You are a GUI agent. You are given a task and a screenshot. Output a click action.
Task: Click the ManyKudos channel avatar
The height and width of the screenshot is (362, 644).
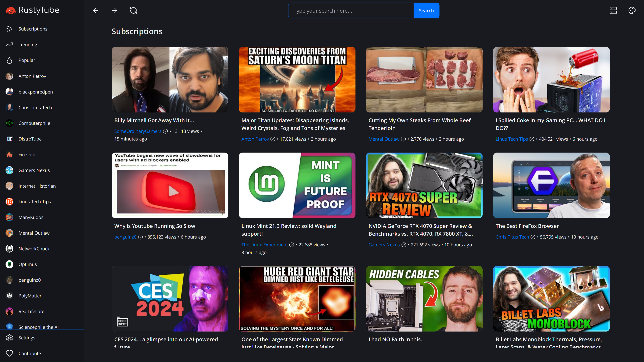tap(10, 217)
